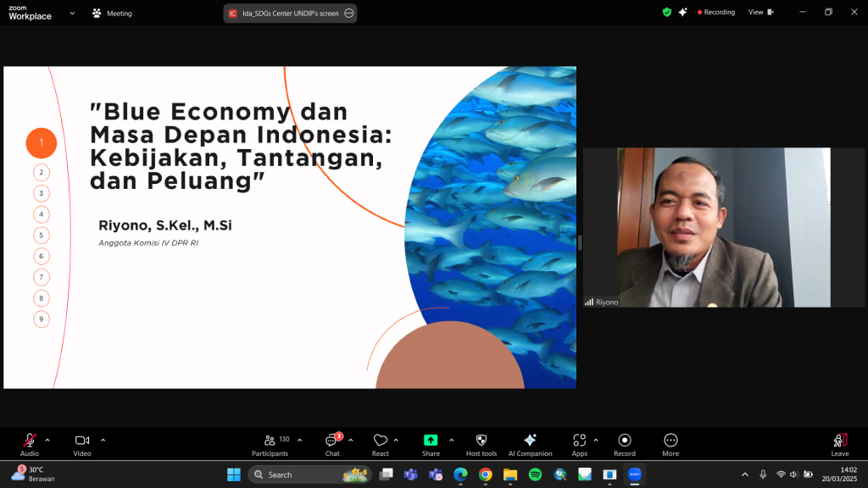Launch the AI Companion
868x488 pixels.
tap(530, 441)
